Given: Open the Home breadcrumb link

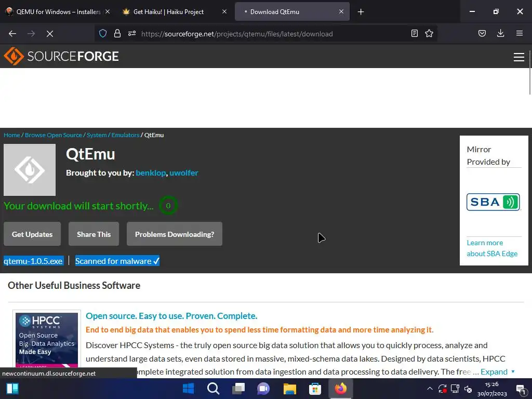Looking at the screenshot, I should pos(12,135).
